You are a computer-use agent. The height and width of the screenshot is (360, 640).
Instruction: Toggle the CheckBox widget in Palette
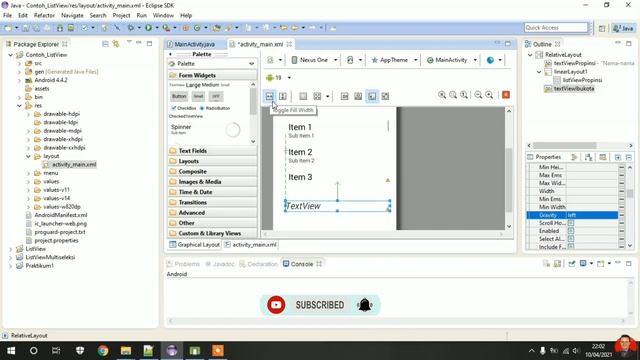[184, 108]
